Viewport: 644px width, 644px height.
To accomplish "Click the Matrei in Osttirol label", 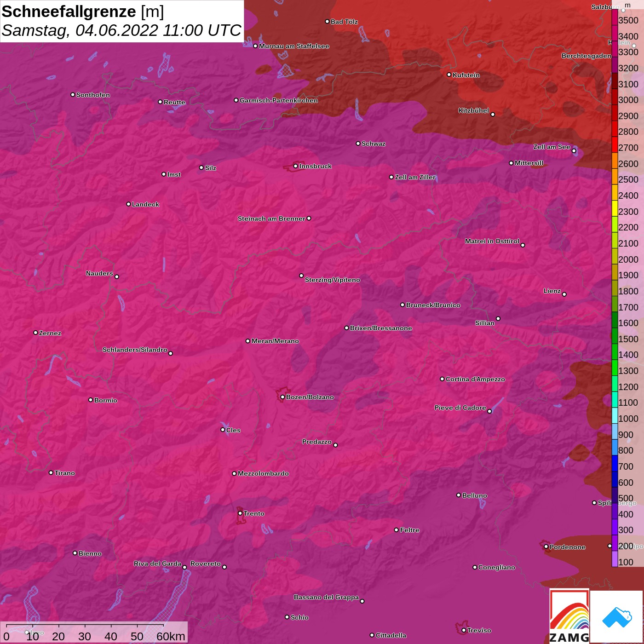I will tap(492, 241).
